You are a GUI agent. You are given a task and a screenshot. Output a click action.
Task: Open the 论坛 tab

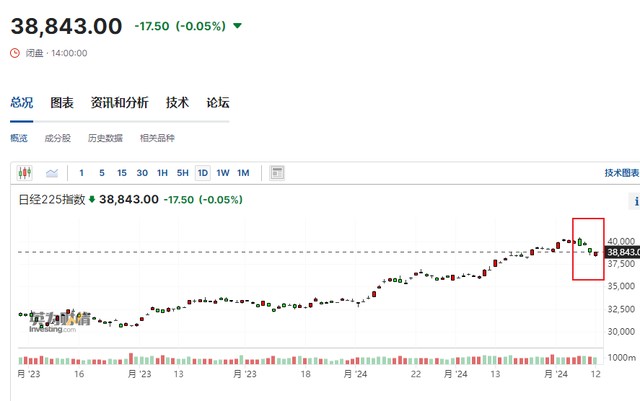point(218,102)
